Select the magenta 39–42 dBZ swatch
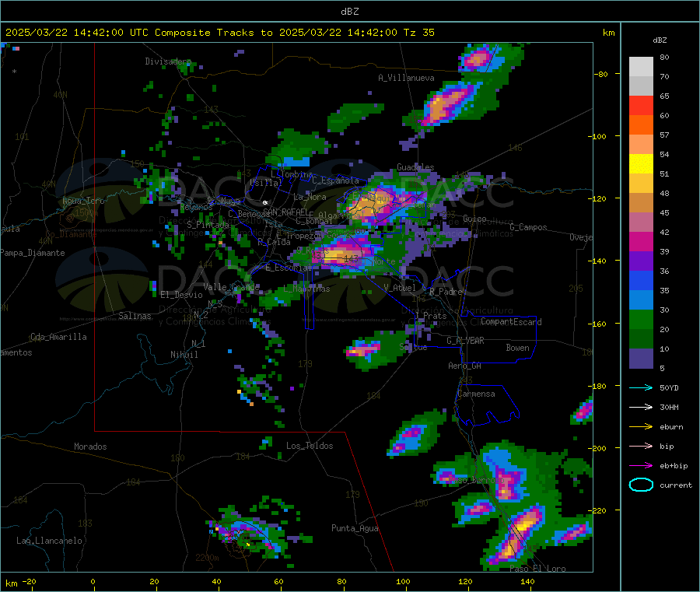The height and width of the screenshot is (592, 700). point(641,241)
